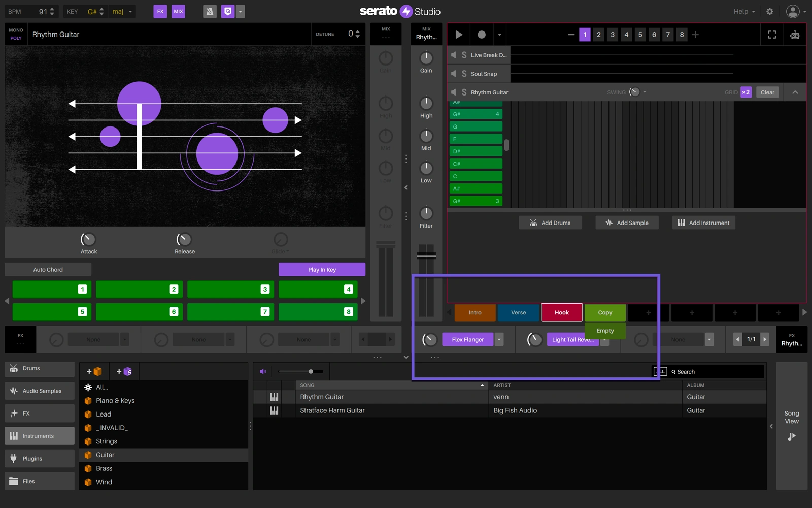This screenshot has height=508, width=812.
Task: Solo the Live Break D... deck
Action: [x=464, y=55]
